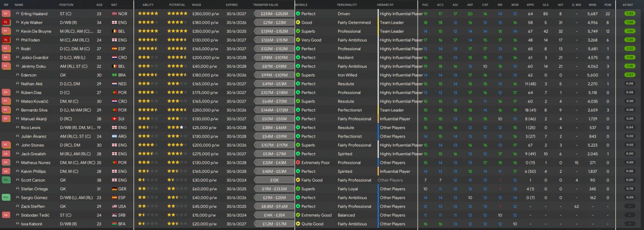Click Kevin De Bruyne's ability star rating

coord(148,31)
